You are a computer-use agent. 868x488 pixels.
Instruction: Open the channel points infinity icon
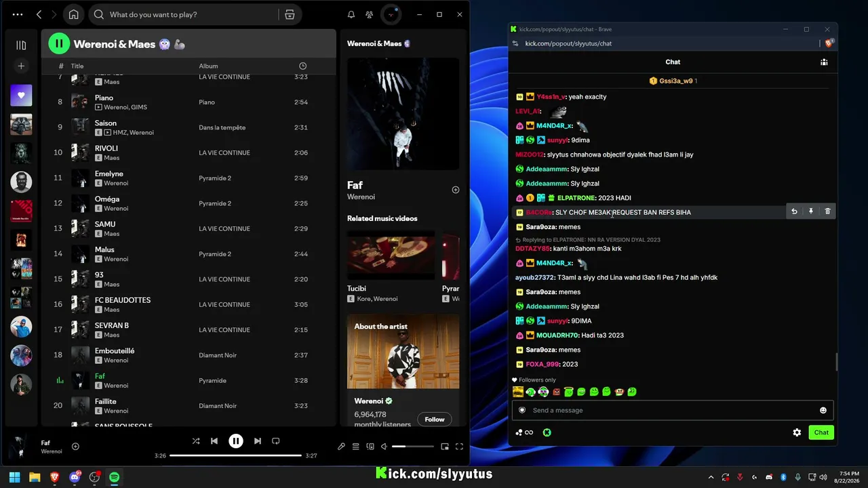tap(524, 432)
